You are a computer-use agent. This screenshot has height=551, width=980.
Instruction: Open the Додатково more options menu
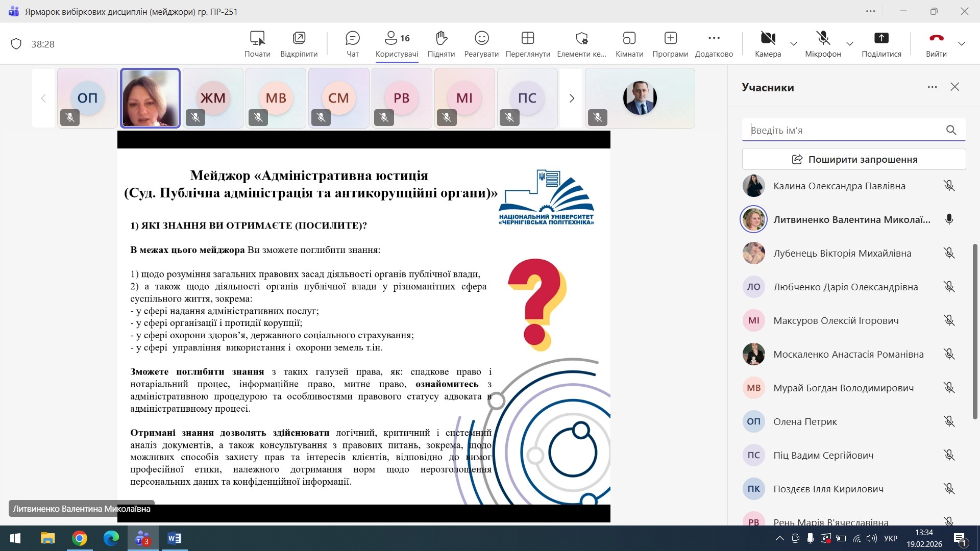(714, 39)
